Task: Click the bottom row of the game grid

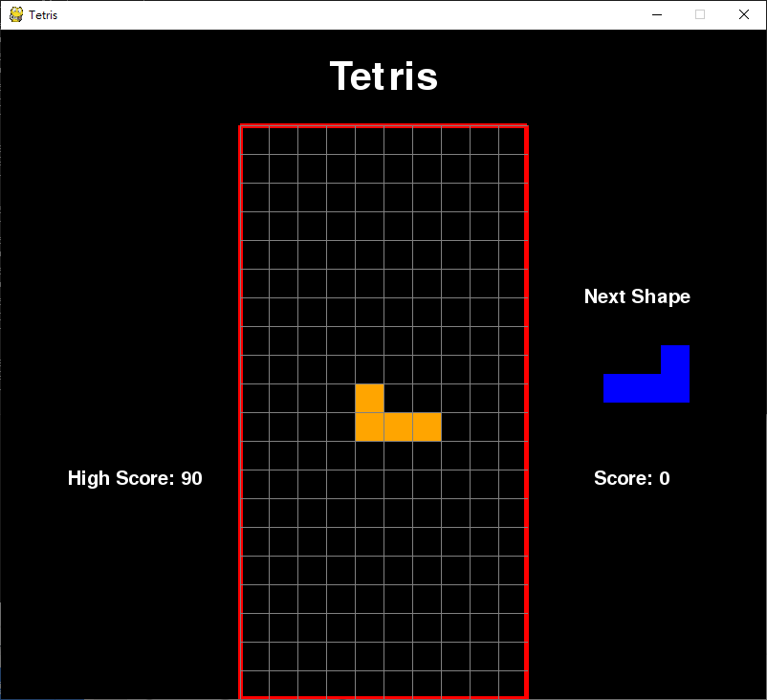Action: pyautogui.click(x=383, y=684)
